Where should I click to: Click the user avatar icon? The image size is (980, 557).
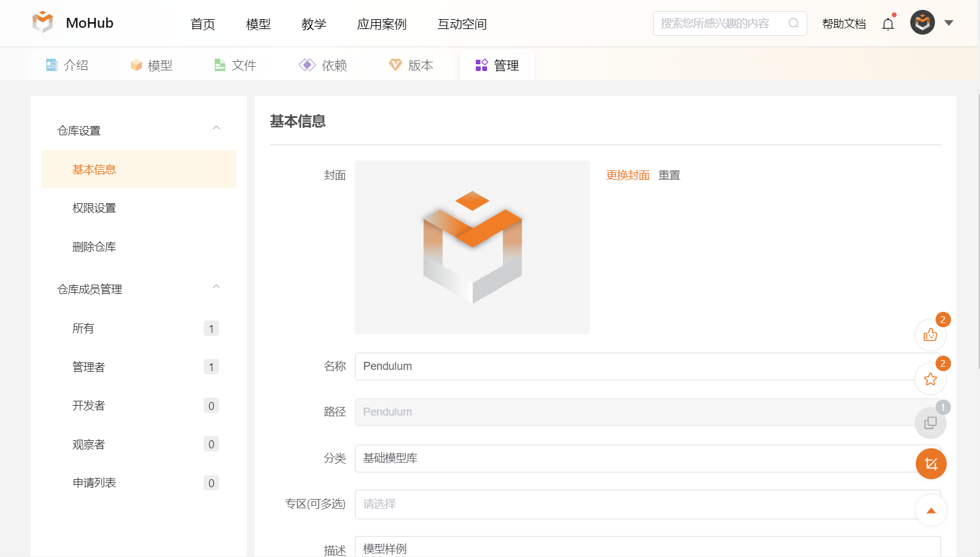coord(923,23)
